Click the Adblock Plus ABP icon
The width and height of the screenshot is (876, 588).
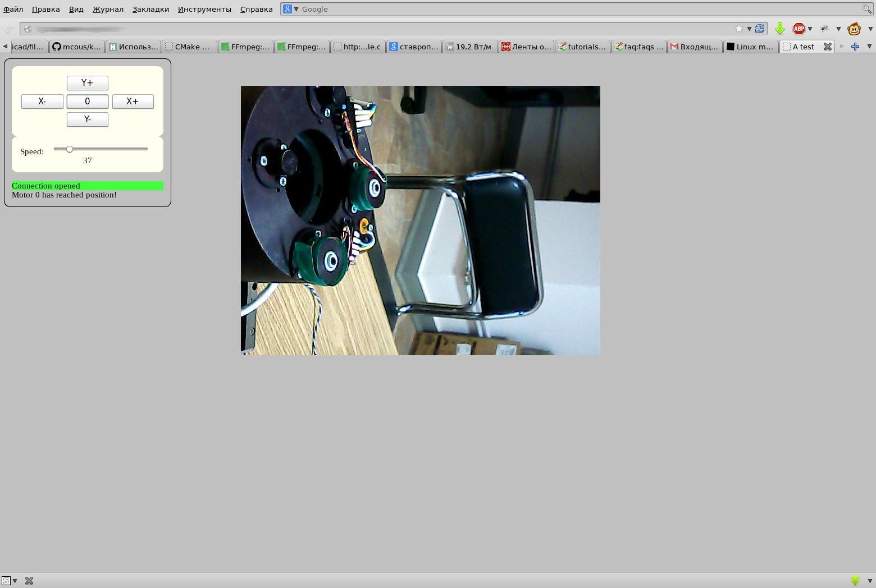coord(799,29)
